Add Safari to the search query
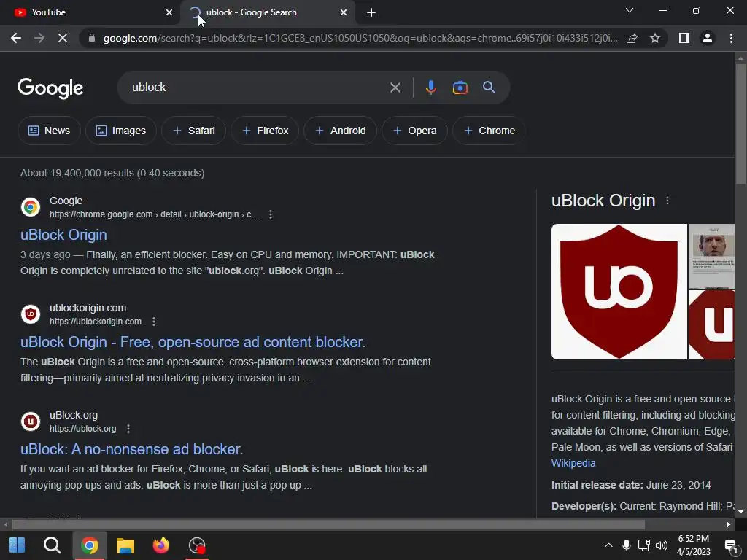This screenshot has height=560, width=747. (x=193, y=131)
